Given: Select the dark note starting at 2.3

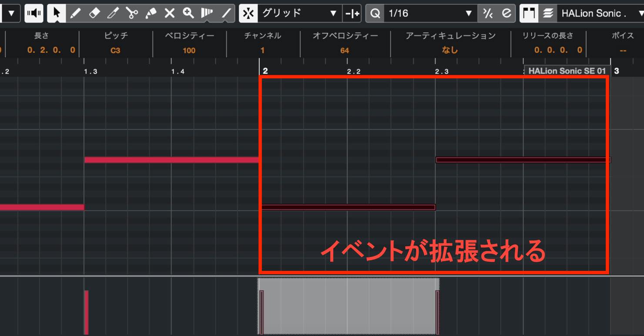Looking at the screenshot, I should pyautogui.click(x=523, y=160).
